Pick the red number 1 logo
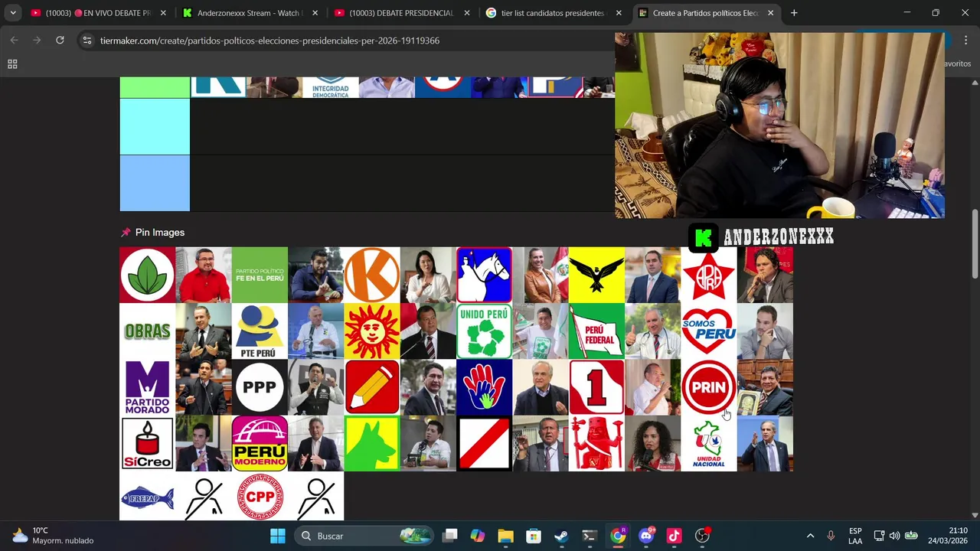980x551 pixels. (x=596, y=387)
